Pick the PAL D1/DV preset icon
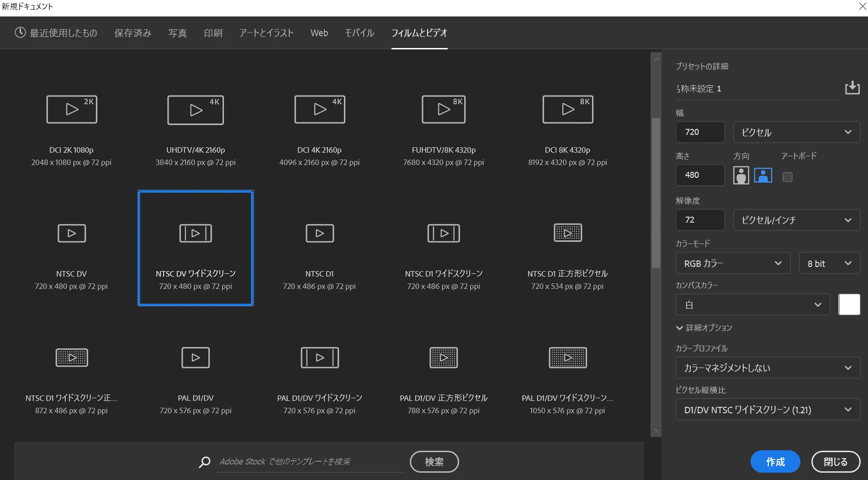868x480 pixels. pyautogui.click(x=196, y=357)
